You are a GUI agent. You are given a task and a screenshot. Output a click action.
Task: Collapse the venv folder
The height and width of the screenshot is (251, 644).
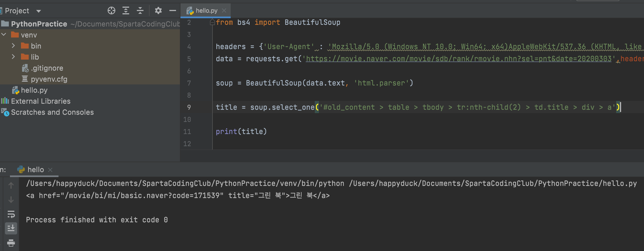[4, 35]
